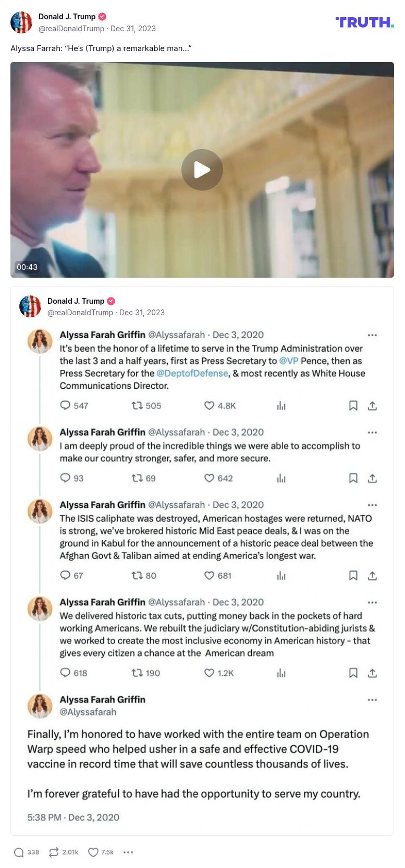Like the post with 7.5k likes
Image resolution: width=405 pixels, height=868 pixels.
coord(93,852)
